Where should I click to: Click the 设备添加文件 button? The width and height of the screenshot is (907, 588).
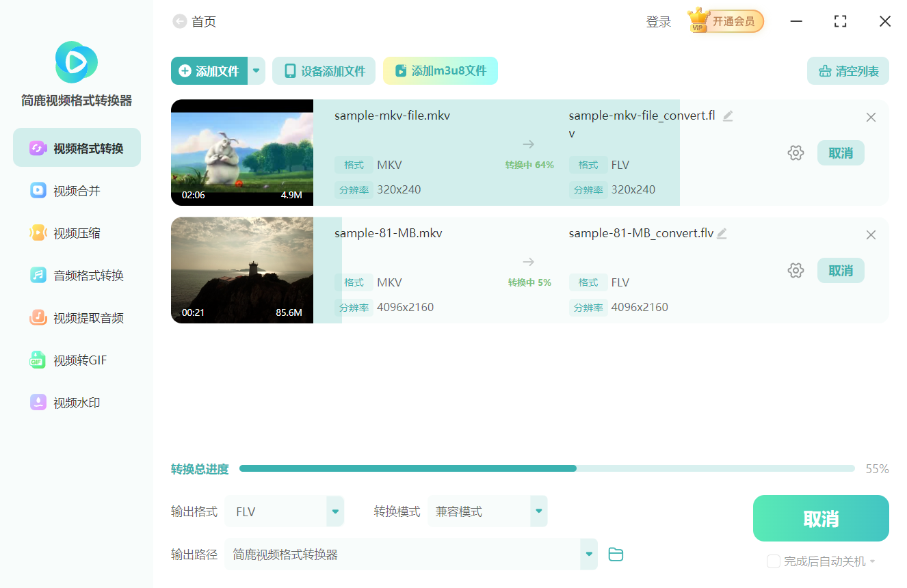coord(324,71)
